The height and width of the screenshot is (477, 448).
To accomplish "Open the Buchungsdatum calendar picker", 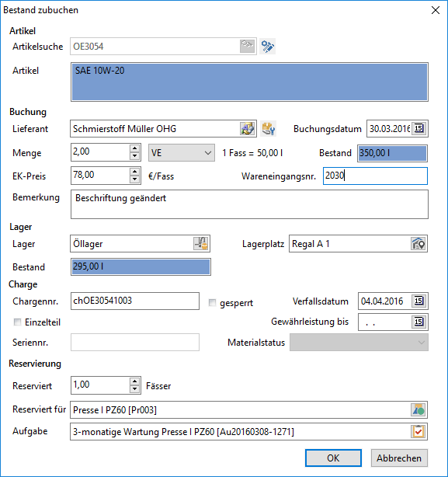I will [418, 128].
